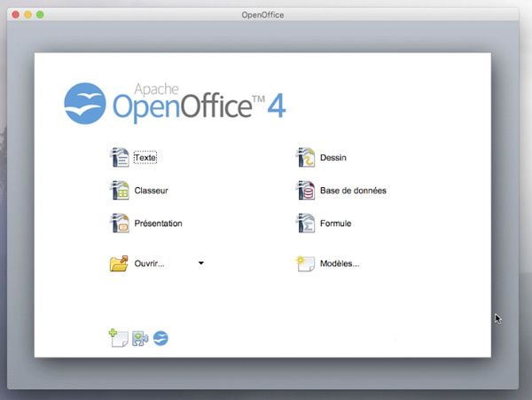Screen dimensions: 532x400
Task: Click the small OpenOffice info globe icon
Action: [x=160, y=338]
